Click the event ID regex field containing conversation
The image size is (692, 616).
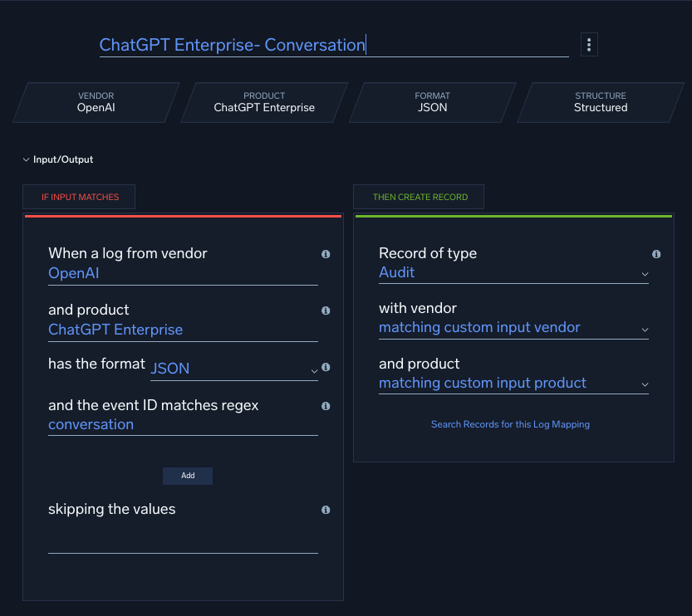tap(183, 425)
